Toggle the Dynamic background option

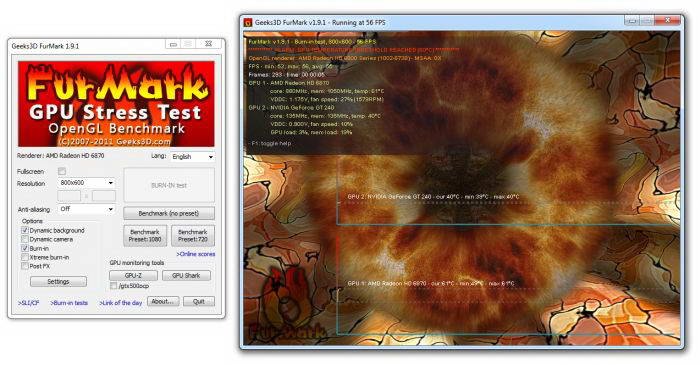25,230
